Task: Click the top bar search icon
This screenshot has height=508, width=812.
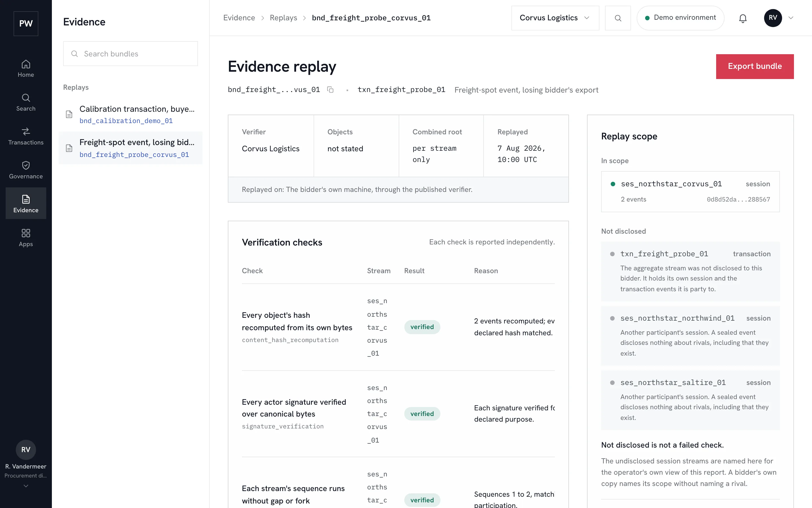Action: pos(618,18)
